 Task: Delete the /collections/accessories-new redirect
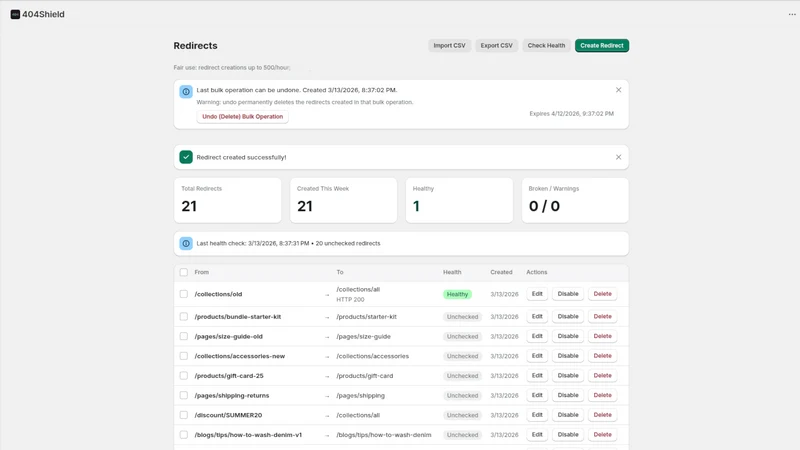pyautogui.click(x=603, y=356)
